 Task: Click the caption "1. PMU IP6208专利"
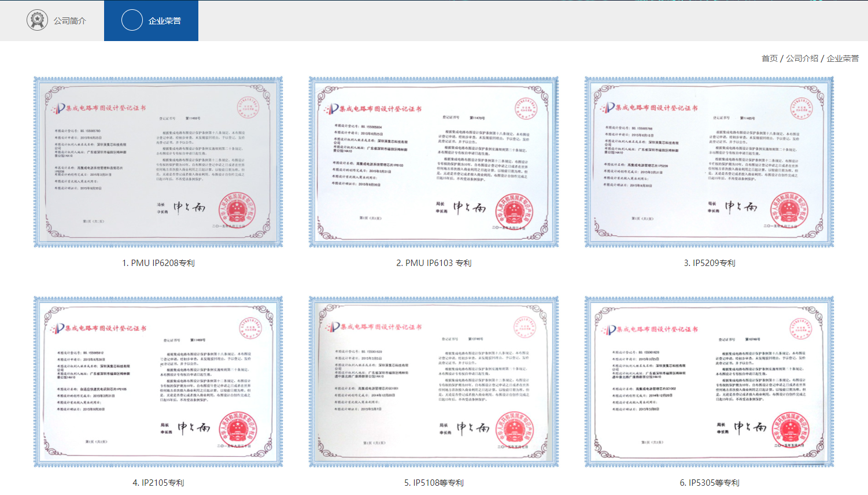click(x=158, y=263)
